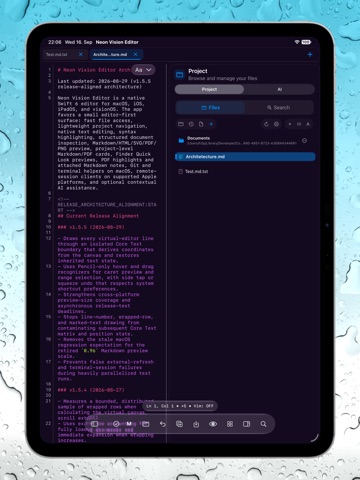The height and width of the screenshot is (480, 360).
Task: Open the grid view icon in toolbar
Action: tap(230, 424)
